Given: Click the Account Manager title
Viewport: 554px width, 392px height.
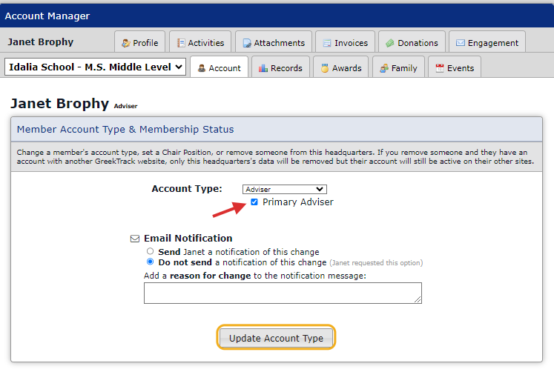Looking at the screenshot, I should 47,16.
